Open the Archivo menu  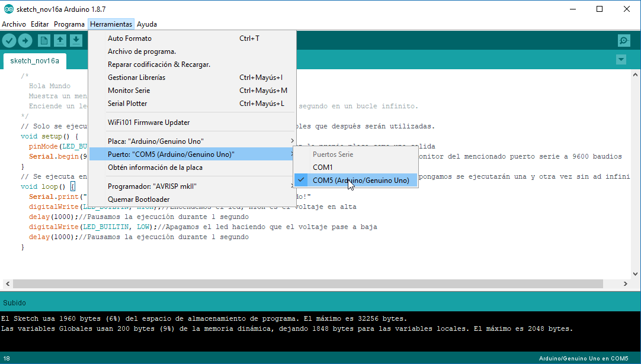[x=14, y=24]
